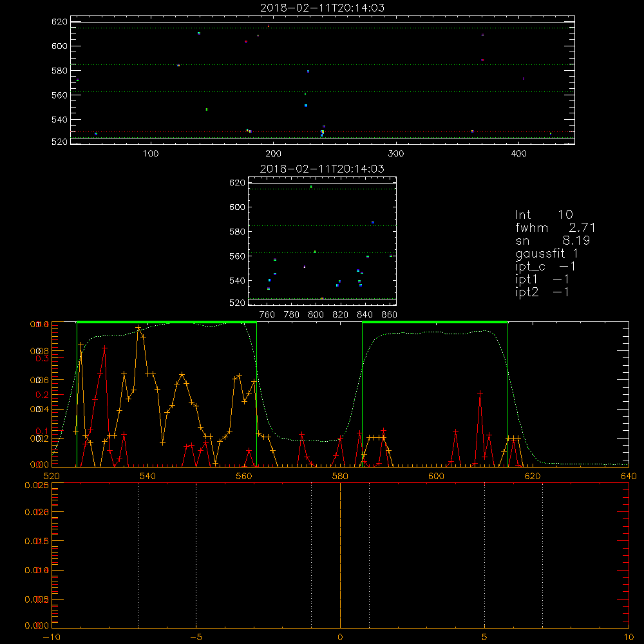Click the 0.005 y-axis label of the bottom plot
Screen dimensions: 644x644
click(x=37, y=600)
